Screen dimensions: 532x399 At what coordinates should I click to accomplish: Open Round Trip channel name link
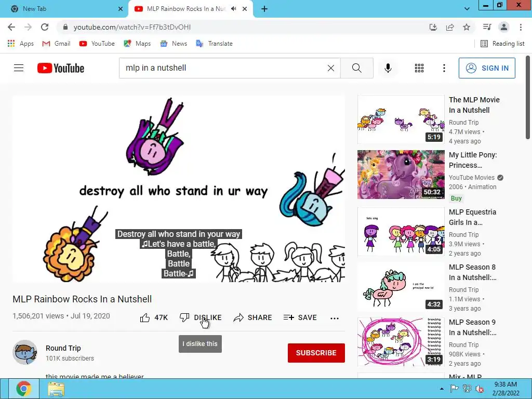click(63, 348)
